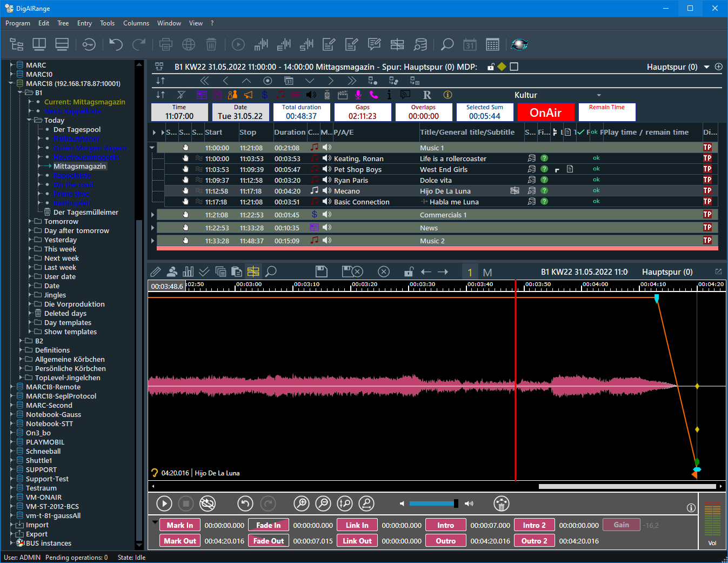Click the Undo icon in main toolbar
This screenshot has width=728, height=563.
click(x=116, y=44)
